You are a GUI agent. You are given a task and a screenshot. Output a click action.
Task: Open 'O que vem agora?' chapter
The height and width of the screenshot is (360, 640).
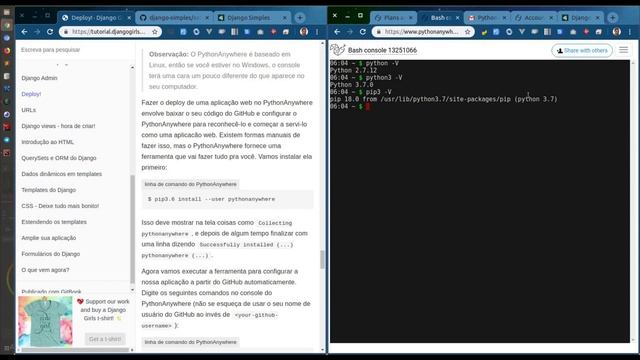(45, 270)
